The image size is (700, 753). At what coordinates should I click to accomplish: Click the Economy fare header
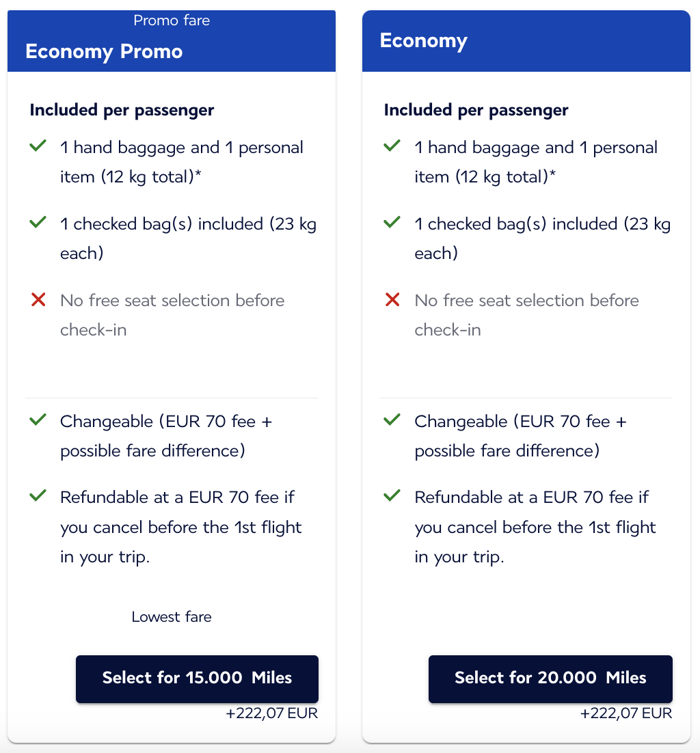pos(424,40)
